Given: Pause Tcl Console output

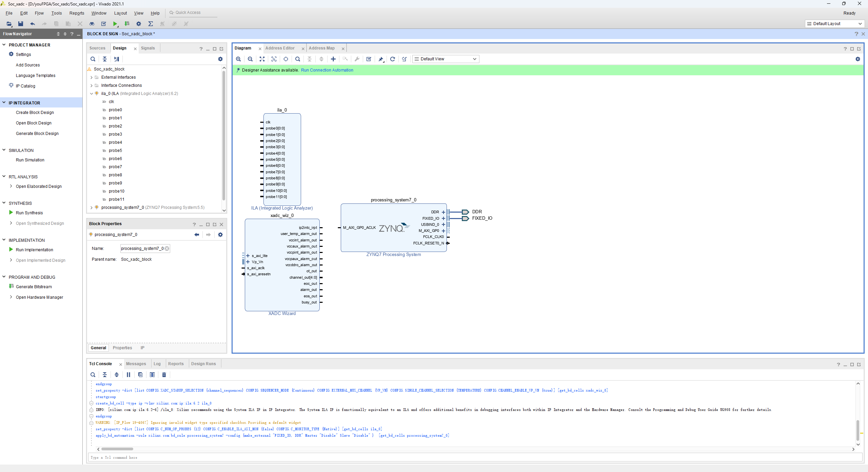Looking at the screenshot, I should coord(129,375).
